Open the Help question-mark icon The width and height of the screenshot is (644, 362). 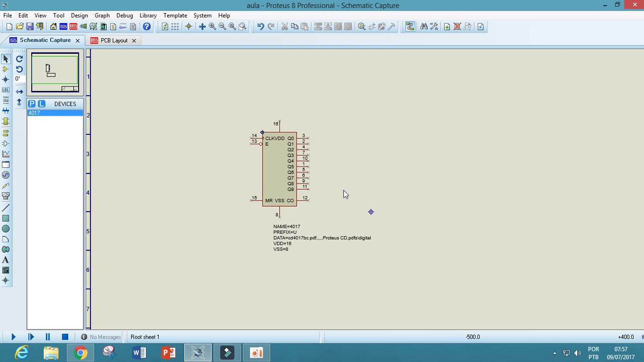coord(146,27)
